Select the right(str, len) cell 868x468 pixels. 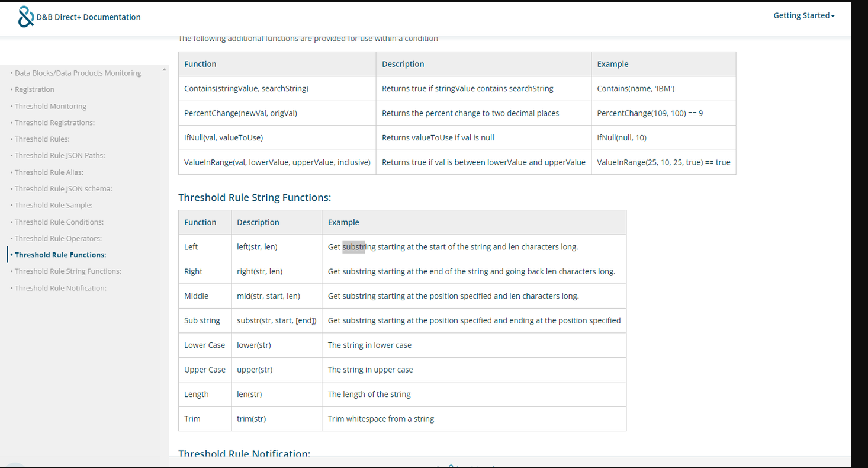[x=277, y=271]
